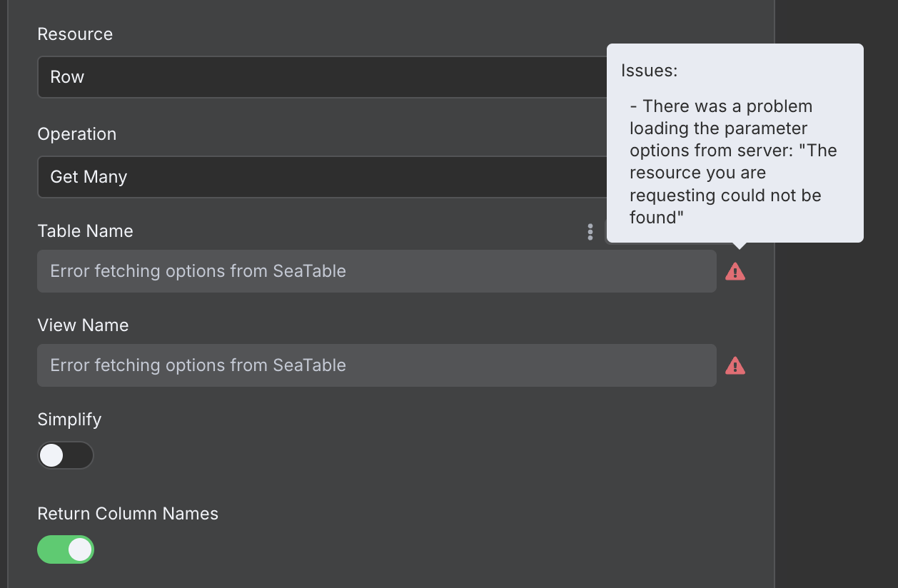The width and height of the screenshot is (898, 588).
Task: Open the Table Name options three-dot menu
Action: coord(590,231)
